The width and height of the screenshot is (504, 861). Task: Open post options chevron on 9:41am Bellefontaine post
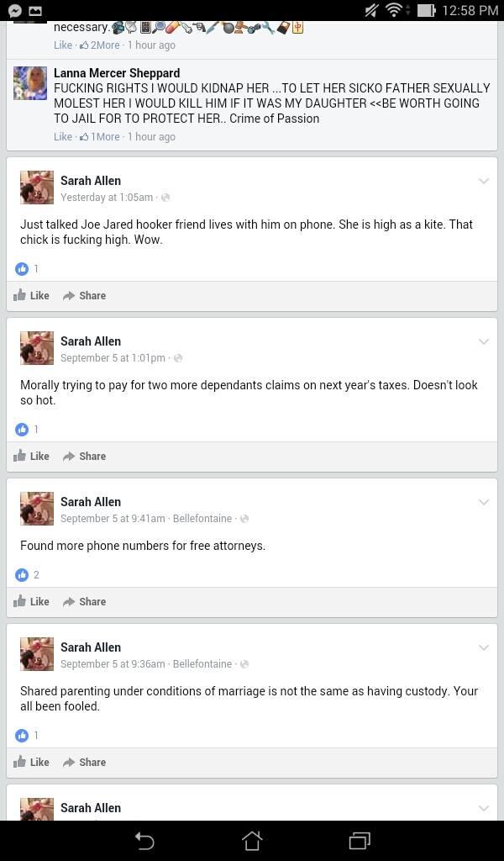click(483, 502)
